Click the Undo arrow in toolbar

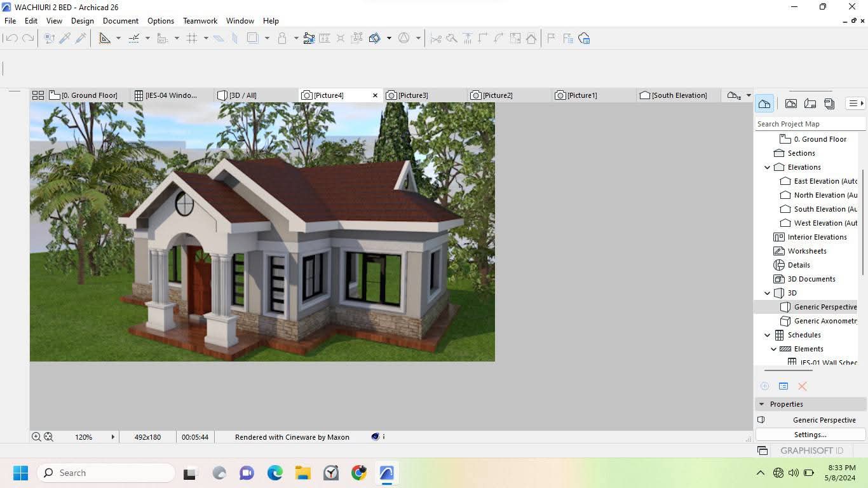[x=11, y=39]
